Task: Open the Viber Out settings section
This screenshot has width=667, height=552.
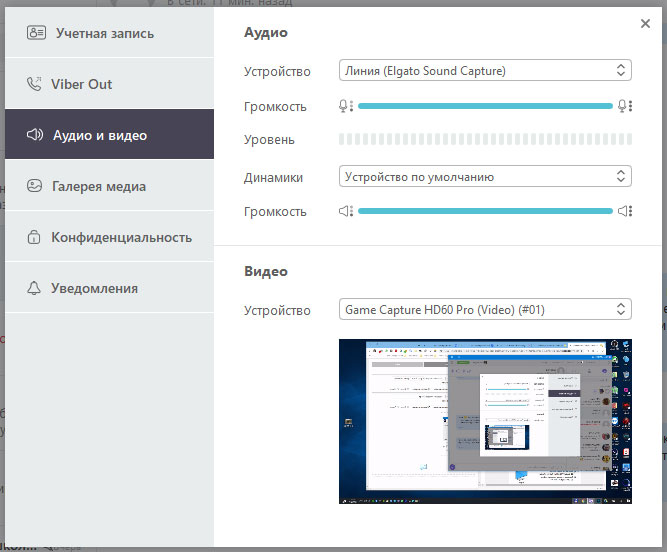Action: coord(109,83)
